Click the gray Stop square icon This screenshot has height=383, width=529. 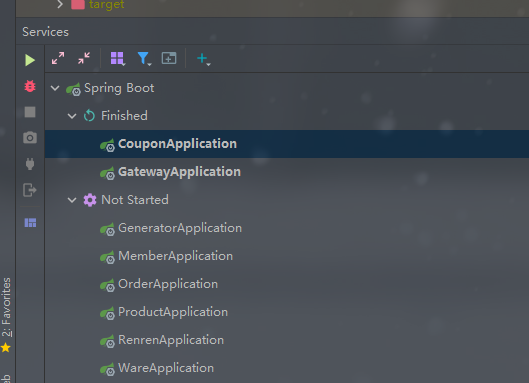coord(30,112)
